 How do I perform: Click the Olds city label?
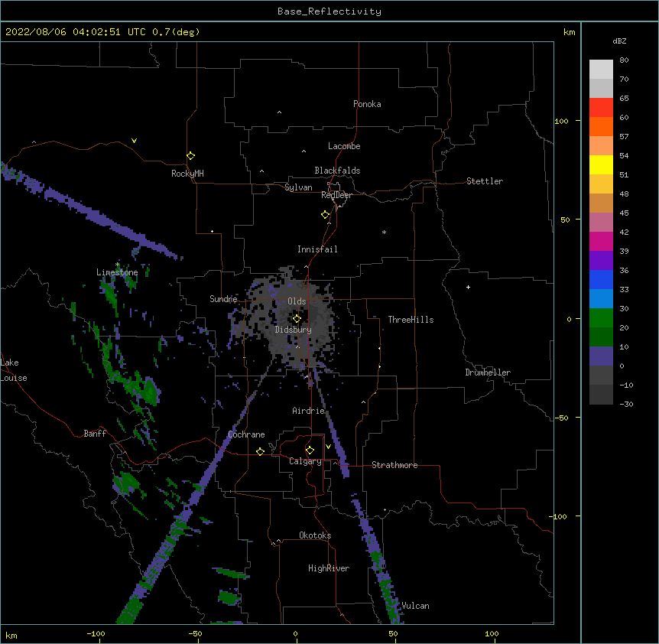pos(297,301)
